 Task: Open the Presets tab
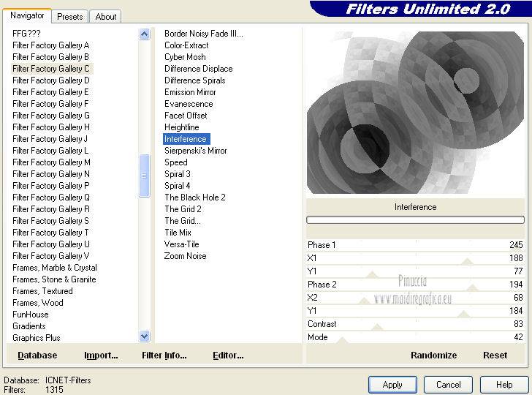click(70, 17)
